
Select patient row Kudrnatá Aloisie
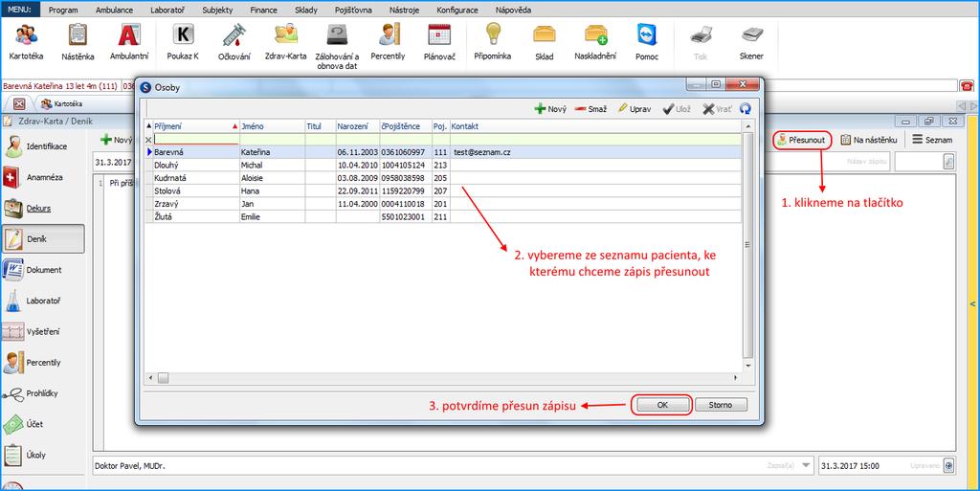[x=443, y=178]
